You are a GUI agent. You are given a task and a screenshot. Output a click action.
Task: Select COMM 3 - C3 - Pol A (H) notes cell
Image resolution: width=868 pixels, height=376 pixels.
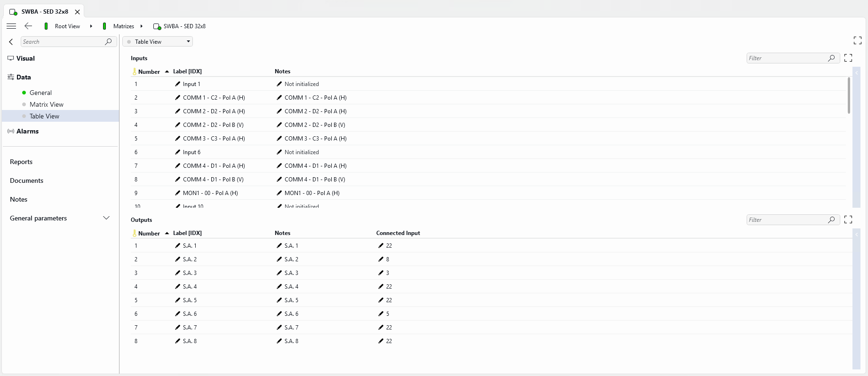(315, 139)
